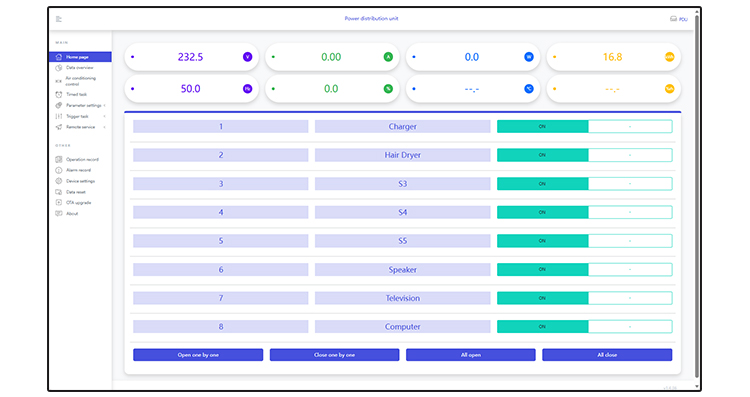Click the S3 name field
The image size is (750, 397).
coord(402,184)
